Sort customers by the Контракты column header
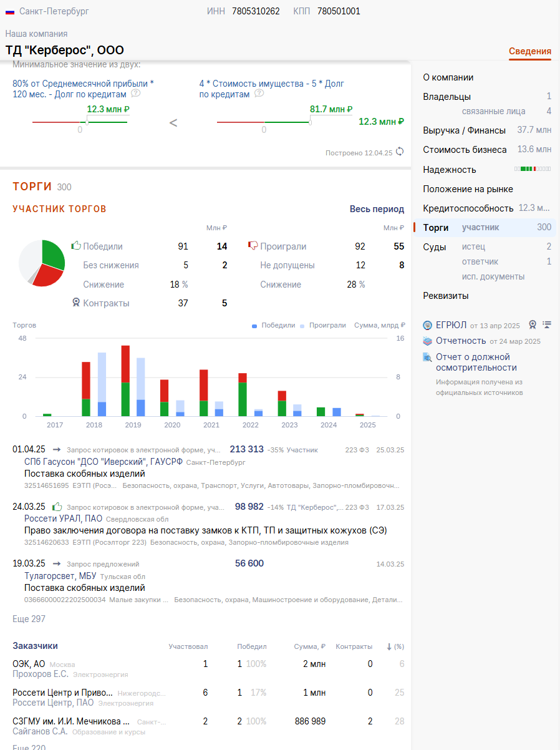The width and height of the screenshot is (560, 750). 354,646
